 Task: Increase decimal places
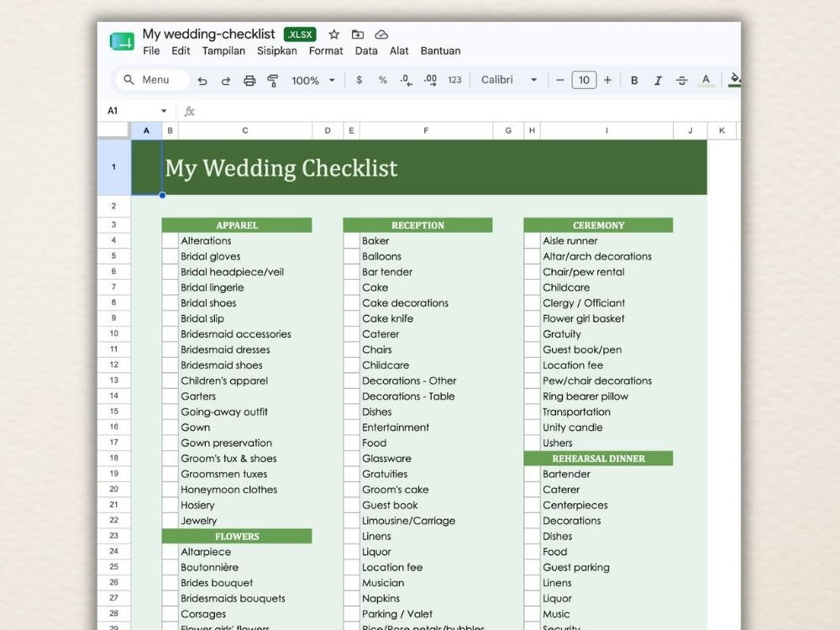430,81
